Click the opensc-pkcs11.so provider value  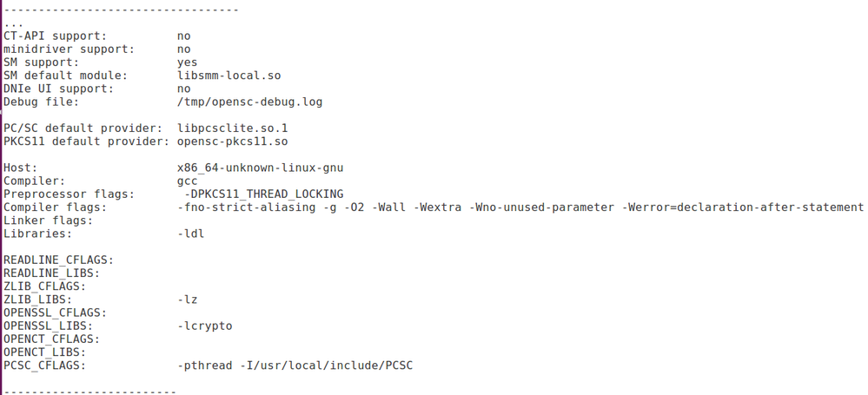coord(232,142)
